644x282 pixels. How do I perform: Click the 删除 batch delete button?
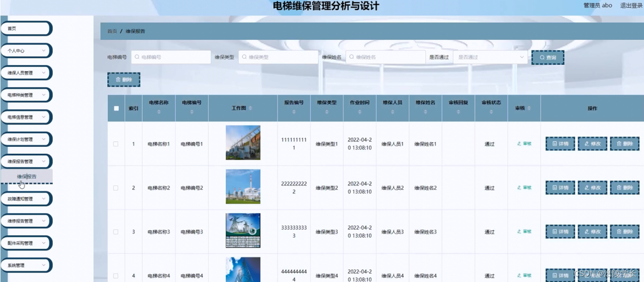pos(123,80)
